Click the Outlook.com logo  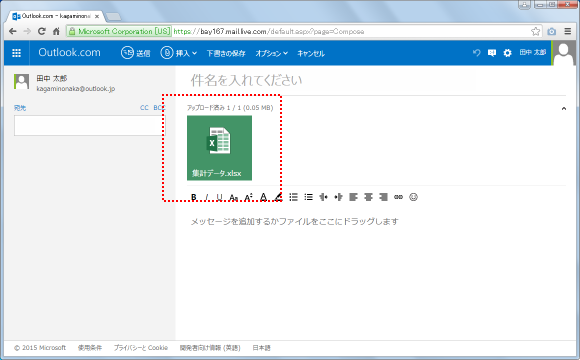click(69, 53)
